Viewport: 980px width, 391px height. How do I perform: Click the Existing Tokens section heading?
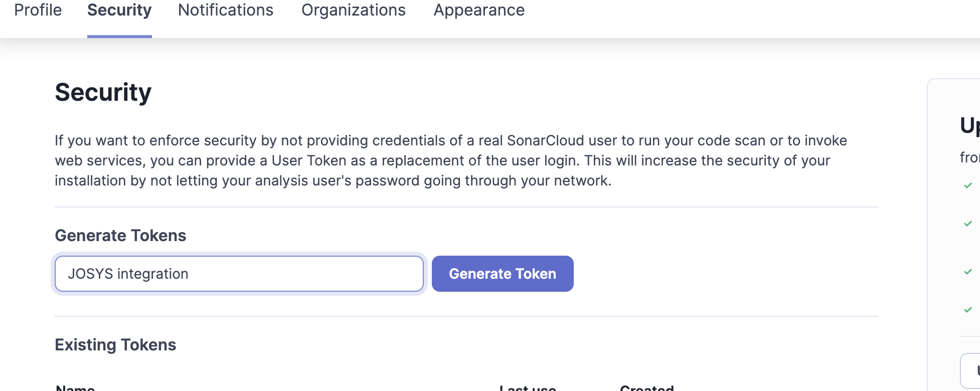115,345
